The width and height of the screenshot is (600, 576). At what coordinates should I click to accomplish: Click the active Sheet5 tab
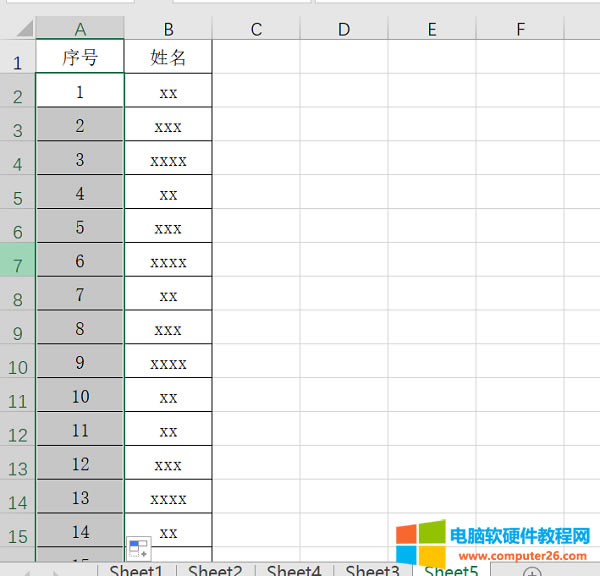click(451, 571)
